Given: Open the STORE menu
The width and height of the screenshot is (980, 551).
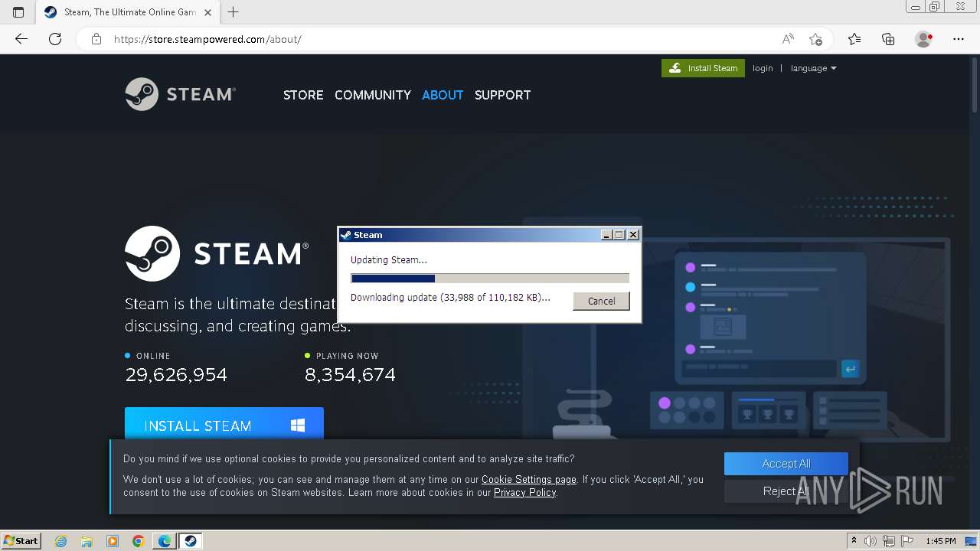Looking at the screenshot, I should coord(303,95).
